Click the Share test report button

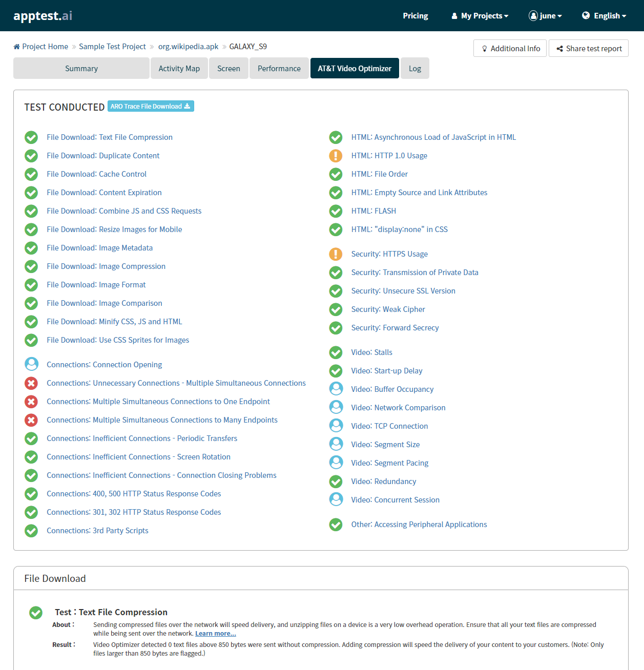click(x=589, y=49)
